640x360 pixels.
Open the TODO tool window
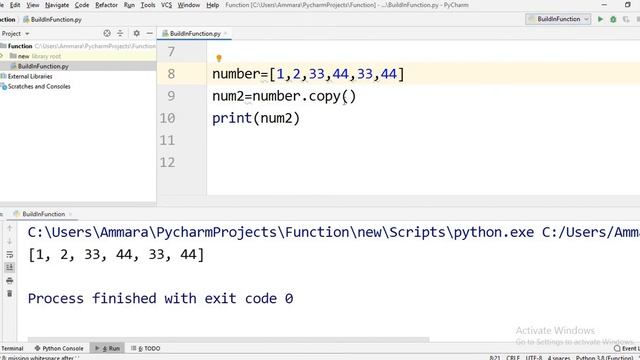146,348
